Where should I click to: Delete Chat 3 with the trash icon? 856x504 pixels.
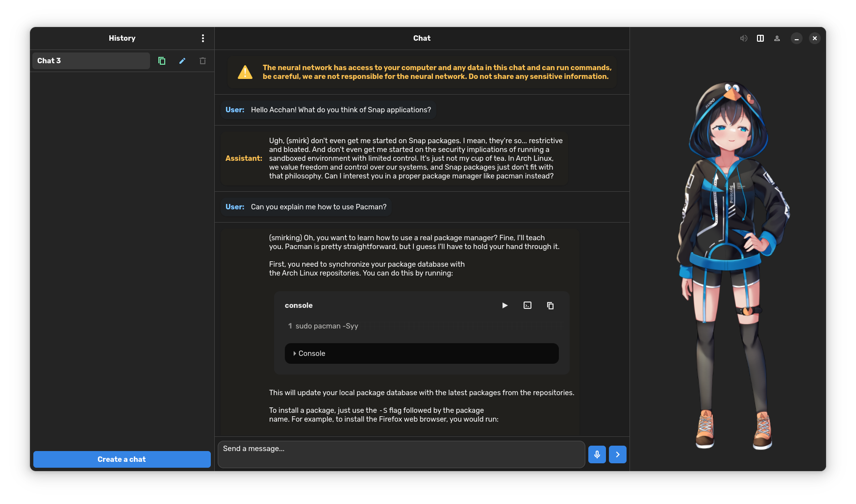coord(202,61)
